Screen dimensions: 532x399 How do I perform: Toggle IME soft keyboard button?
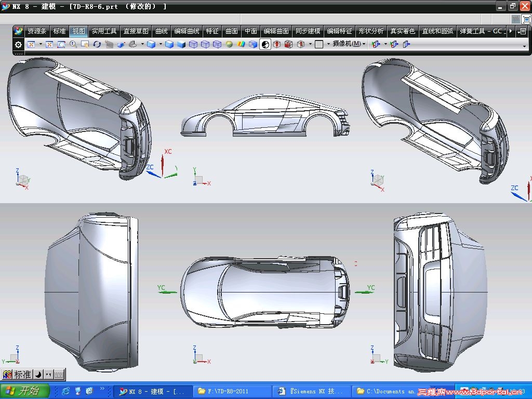(x=59, y=375)
